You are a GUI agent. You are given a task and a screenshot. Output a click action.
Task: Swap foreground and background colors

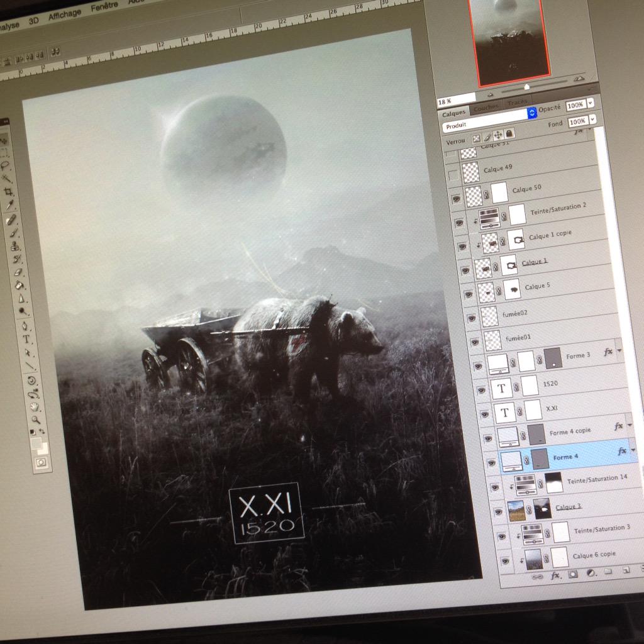(x=42, y=431)
